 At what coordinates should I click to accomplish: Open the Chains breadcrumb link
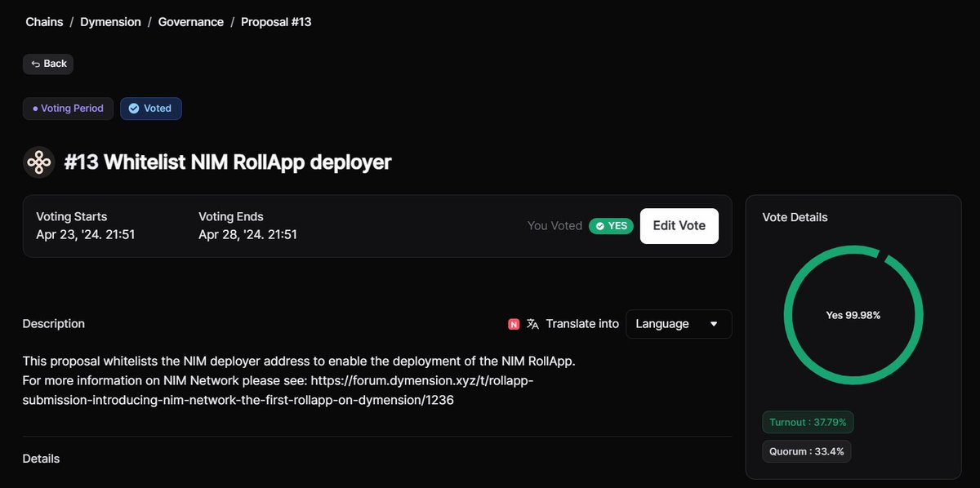coord(44,22)
